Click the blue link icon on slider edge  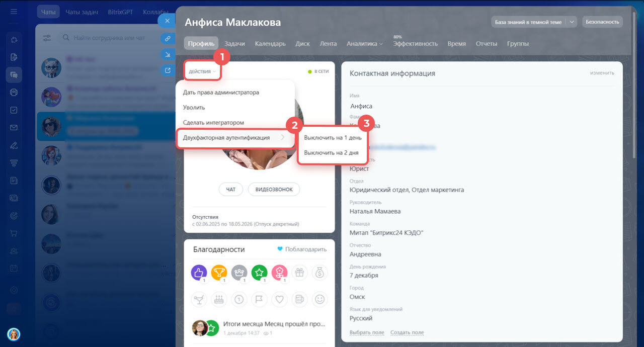coord(167,38)
